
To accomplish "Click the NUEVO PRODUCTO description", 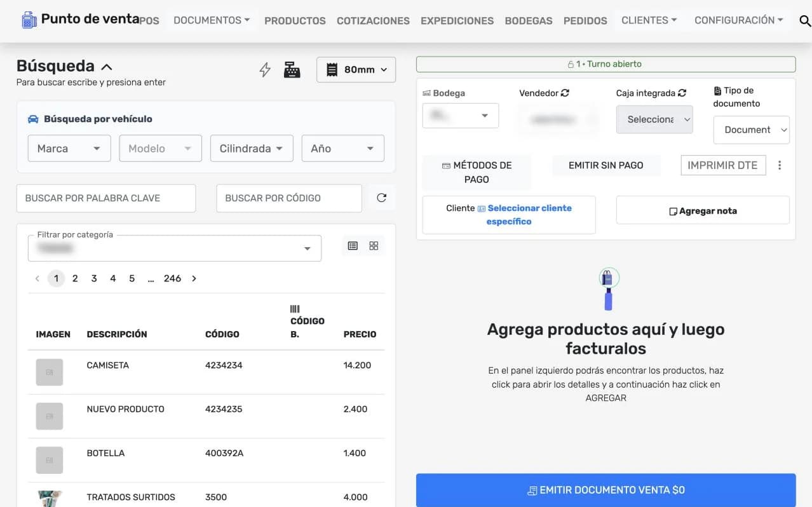I will 126,409.
